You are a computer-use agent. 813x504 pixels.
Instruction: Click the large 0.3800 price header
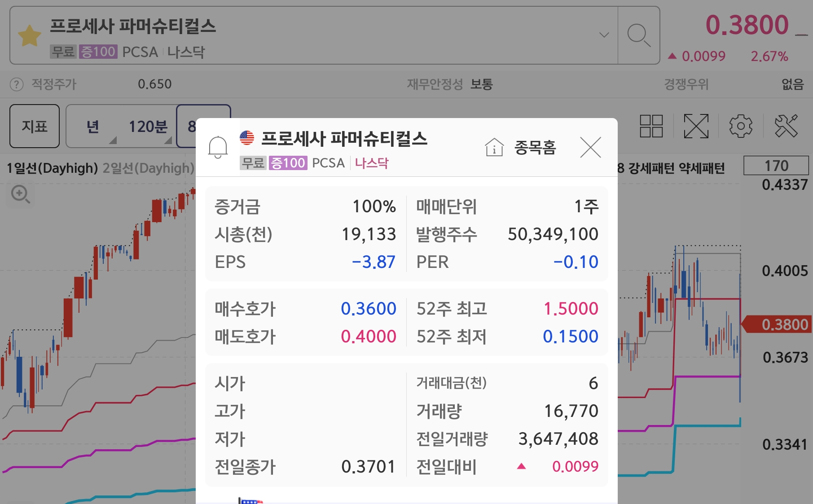[747, 25]
